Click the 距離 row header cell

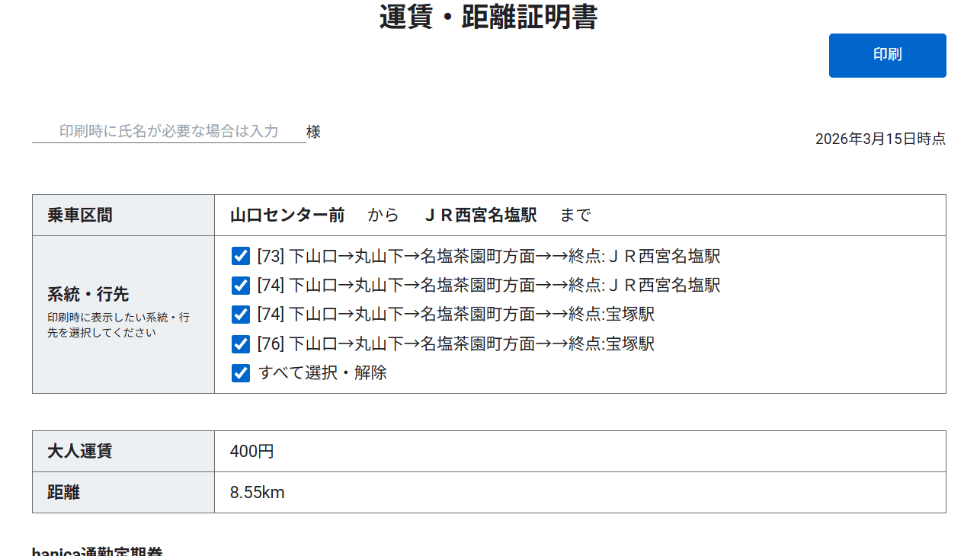pos(64,493)
